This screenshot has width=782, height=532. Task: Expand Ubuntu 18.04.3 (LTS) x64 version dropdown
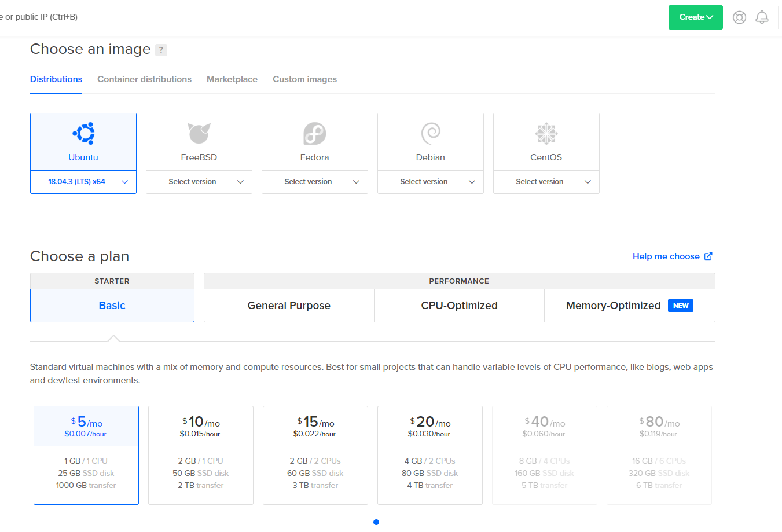click(x=83, y=182)
